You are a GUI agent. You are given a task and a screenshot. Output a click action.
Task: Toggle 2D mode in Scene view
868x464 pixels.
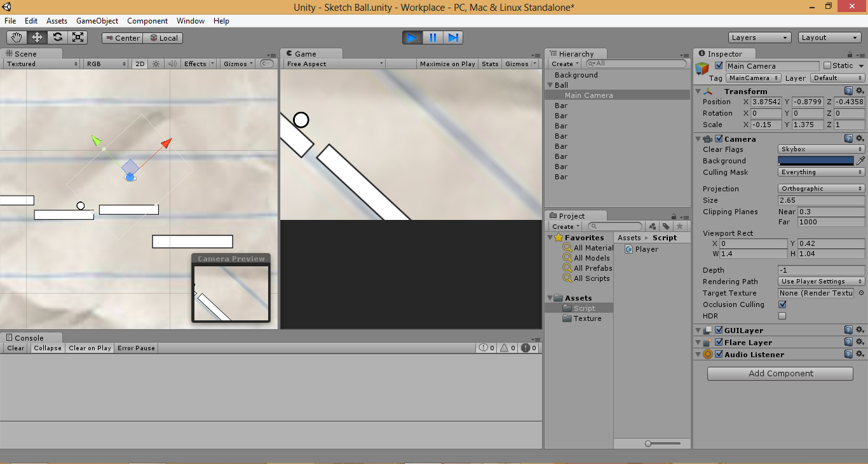point(140,64)
